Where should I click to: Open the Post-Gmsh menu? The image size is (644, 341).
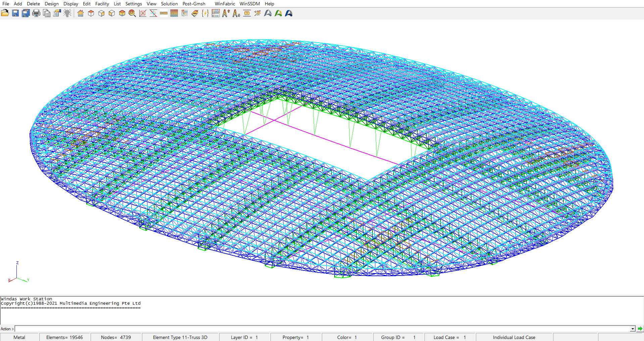(194, 4)
